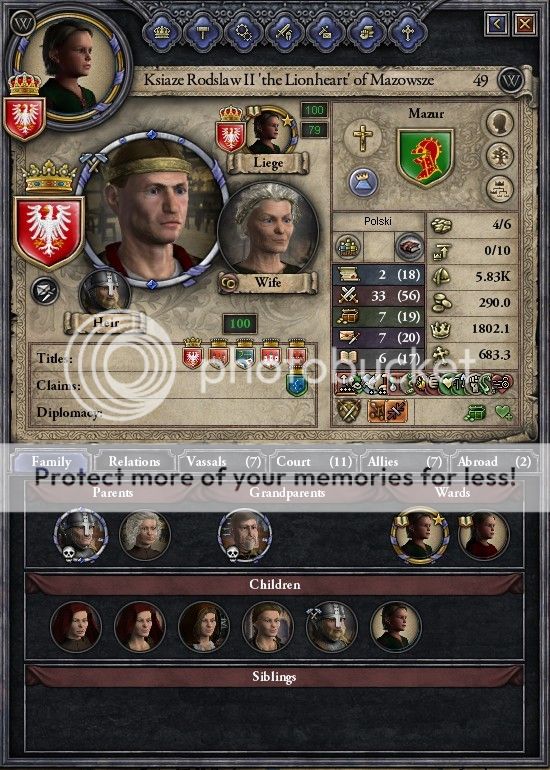
Task: Open the Abroad (2) tab
Action: 493,462
